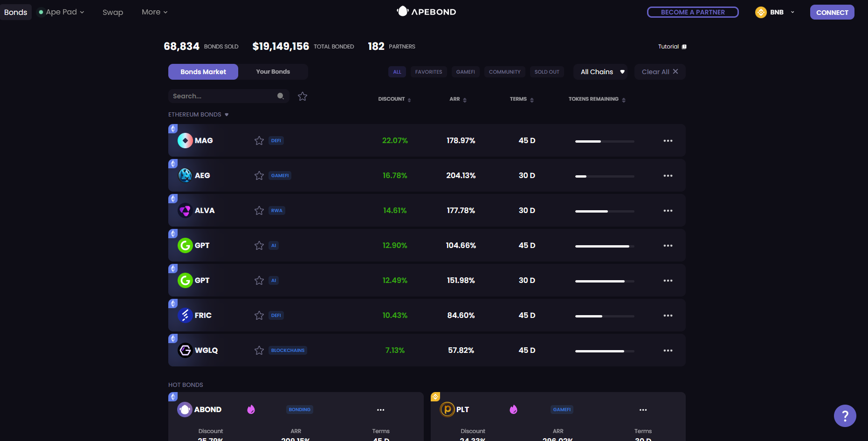Open the BNB network selector
Viewport: 868px width, 441px height.
[x=775, y=12]
